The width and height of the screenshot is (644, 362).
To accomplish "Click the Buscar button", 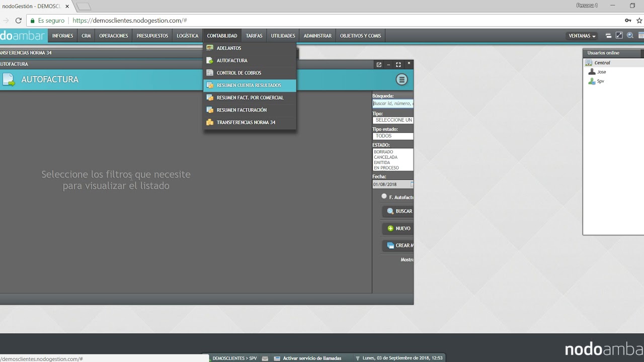I will [398, 212].
